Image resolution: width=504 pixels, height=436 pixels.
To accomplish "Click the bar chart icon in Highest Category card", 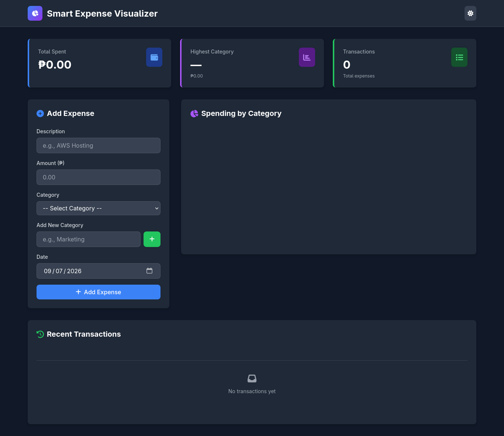I will click(307, 57).
